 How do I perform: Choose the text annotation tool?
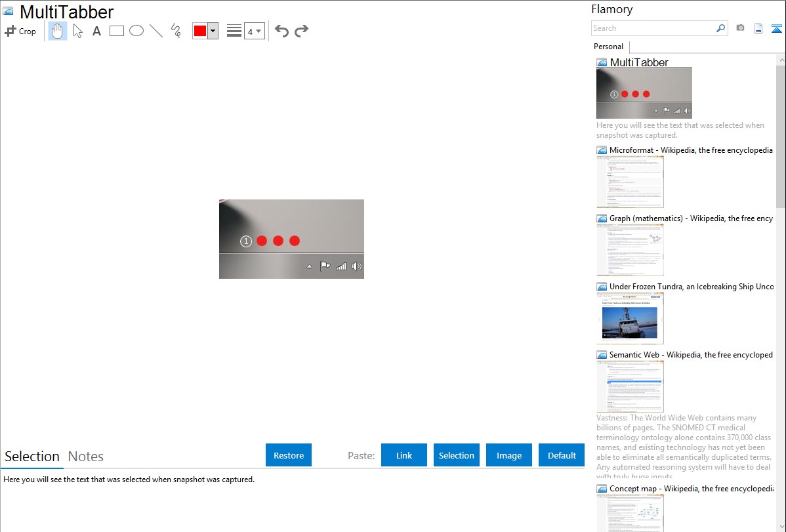tap(96, 31)
